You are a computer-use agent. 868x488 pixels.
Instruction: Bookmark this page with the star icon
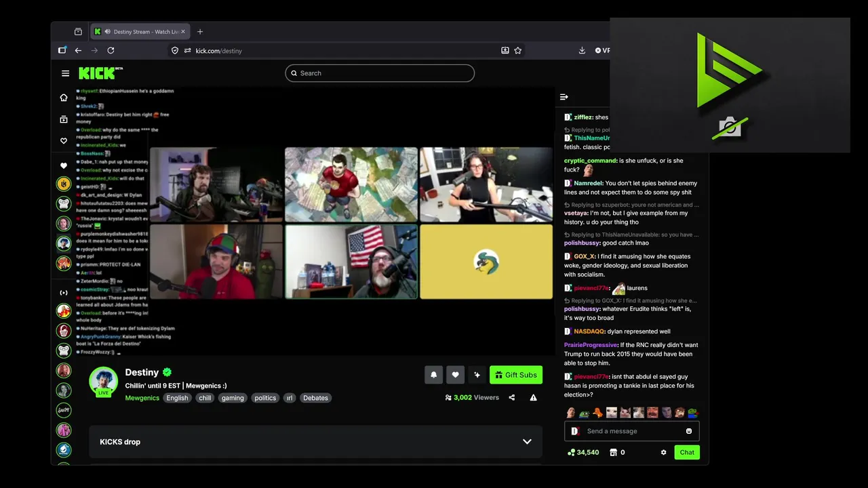[518, 50]
